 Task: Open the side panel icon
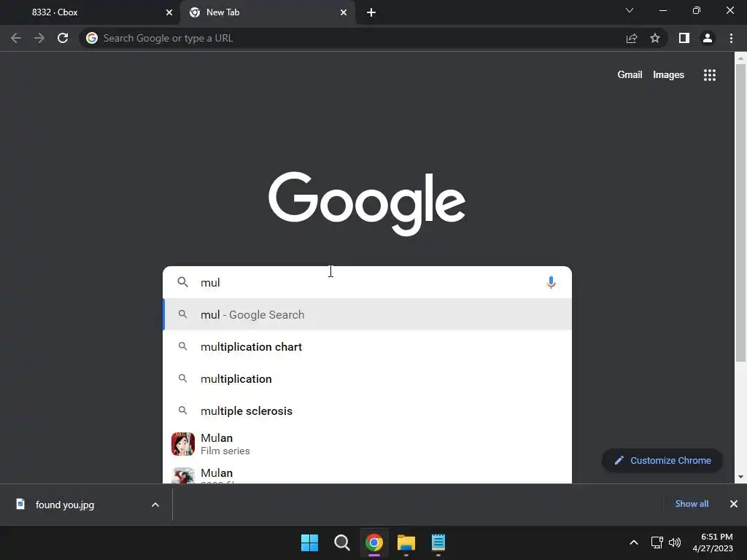pos(684,38)
